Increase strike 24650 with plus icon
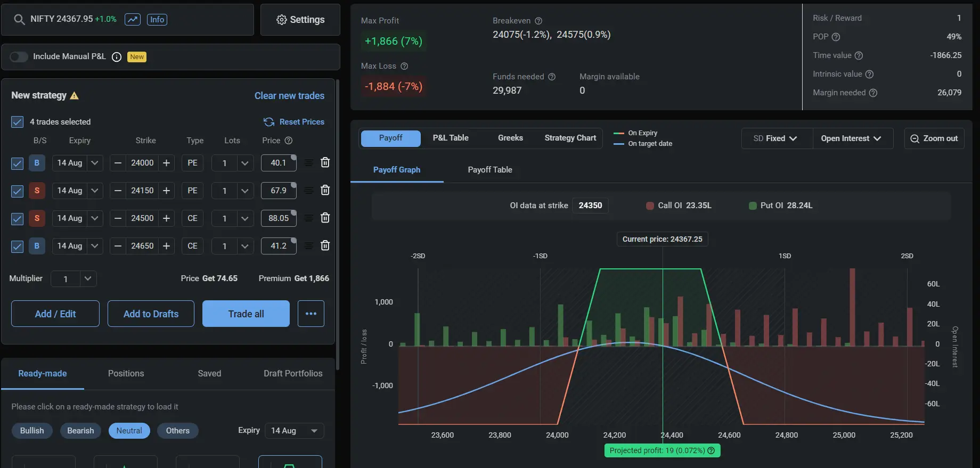Screen dimensions: 980x468 point(166,246)
